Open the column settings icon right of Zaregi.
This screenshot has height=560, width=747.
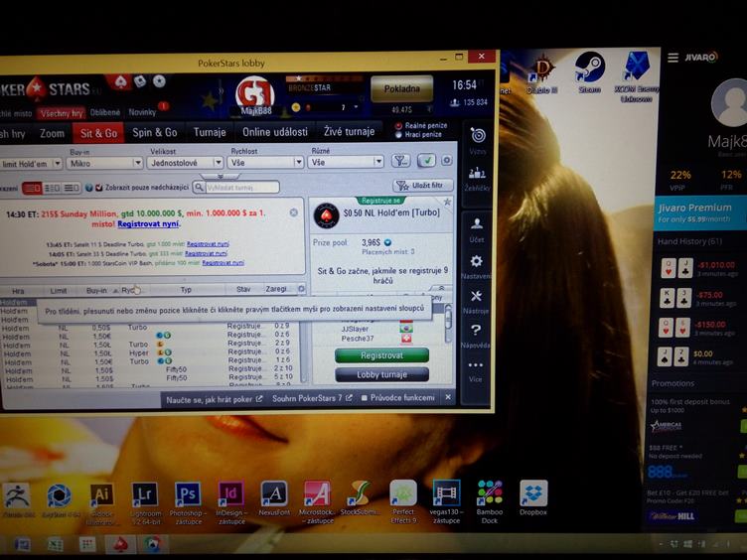tap(301, 289)
